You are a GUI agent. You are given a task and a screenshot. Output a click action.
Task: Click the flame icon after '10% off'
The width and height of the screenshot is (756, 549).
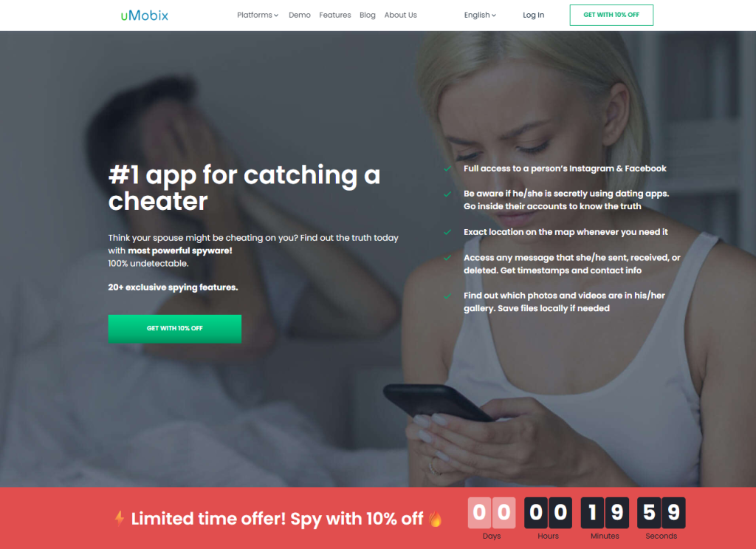click(436, 518)
